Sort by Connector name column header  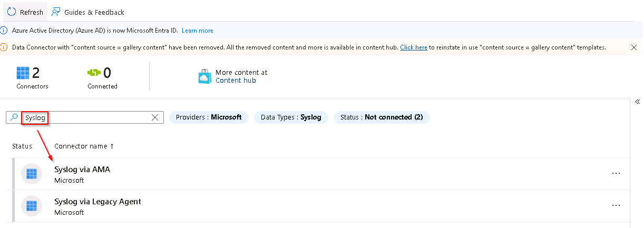click(x=84, y=146)
